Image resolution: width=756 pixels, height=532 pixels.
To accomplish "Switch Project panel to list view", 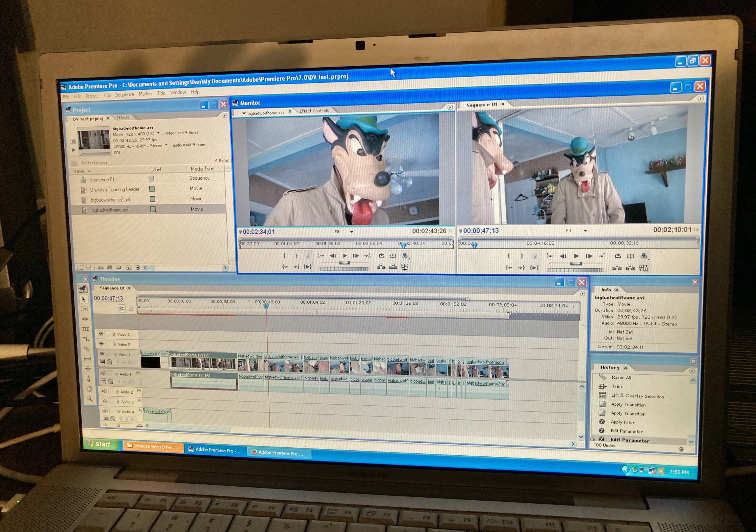I will tap(80, 267).
